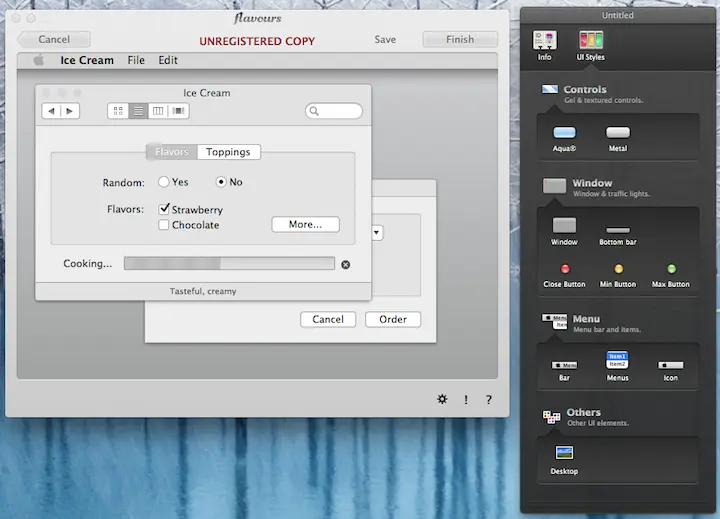Select the Yes radio button
Screen dimensions: 720x519
click(163, 182)
